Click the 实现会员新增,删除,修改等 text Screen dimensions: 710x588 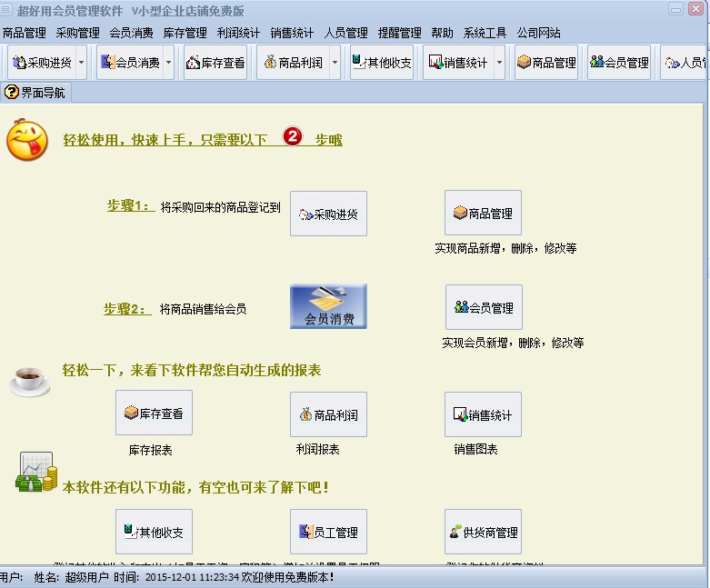coord(513,343)
